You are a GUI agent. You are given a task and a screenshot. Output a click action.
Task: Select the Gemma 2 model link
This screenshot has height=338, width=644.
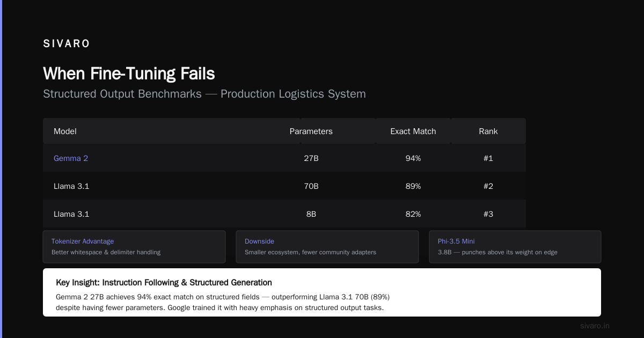(70, 158)
